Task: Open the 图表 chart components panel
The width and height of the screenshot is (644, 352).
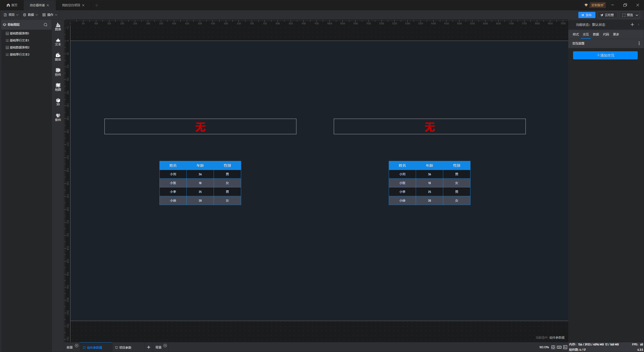Action: (58, 27)
